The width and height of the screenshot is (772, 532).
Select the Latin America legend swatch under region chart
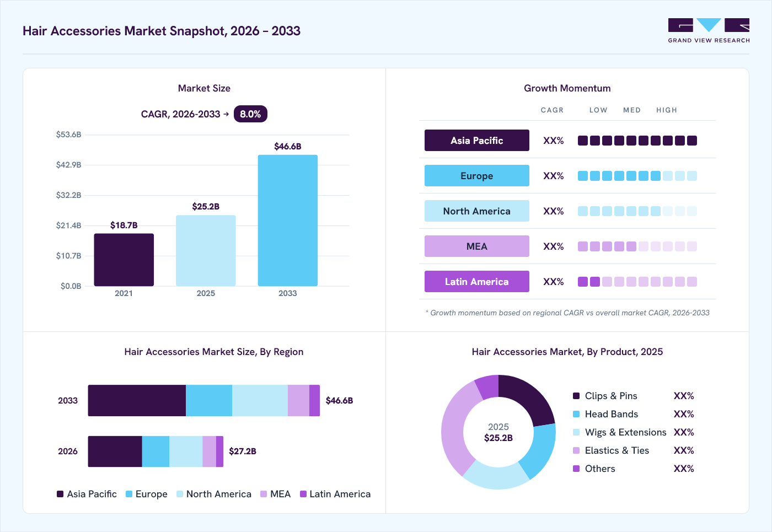point(303,494)
